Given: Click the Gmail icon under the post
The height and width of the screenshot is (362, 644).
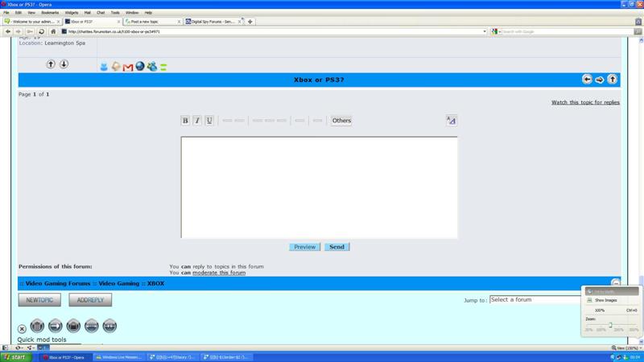Looking at the screenshot, I should [128, 67].
